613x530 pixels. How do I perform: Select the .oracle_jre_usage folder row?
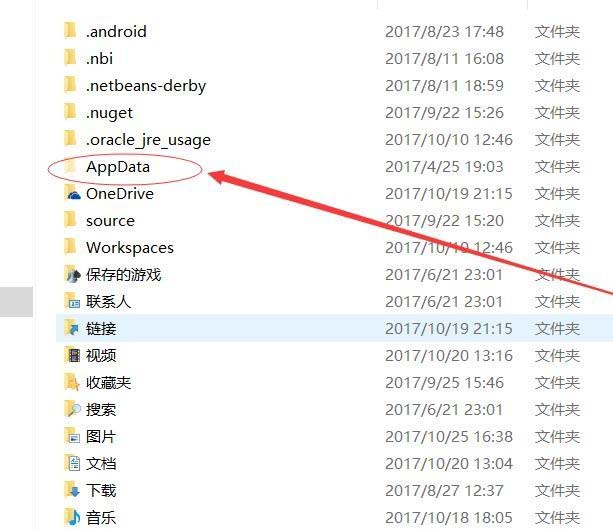321,140
